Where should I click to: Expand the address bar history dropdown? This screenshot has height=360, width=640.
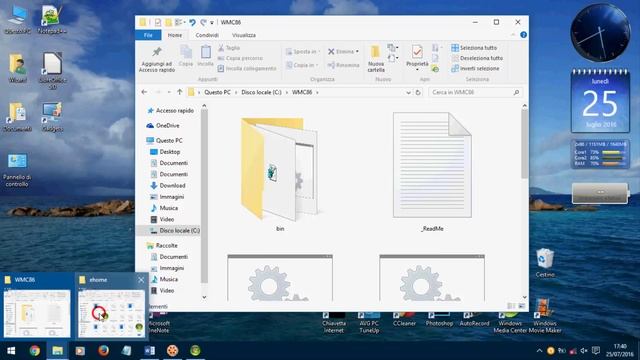(408, 93)
